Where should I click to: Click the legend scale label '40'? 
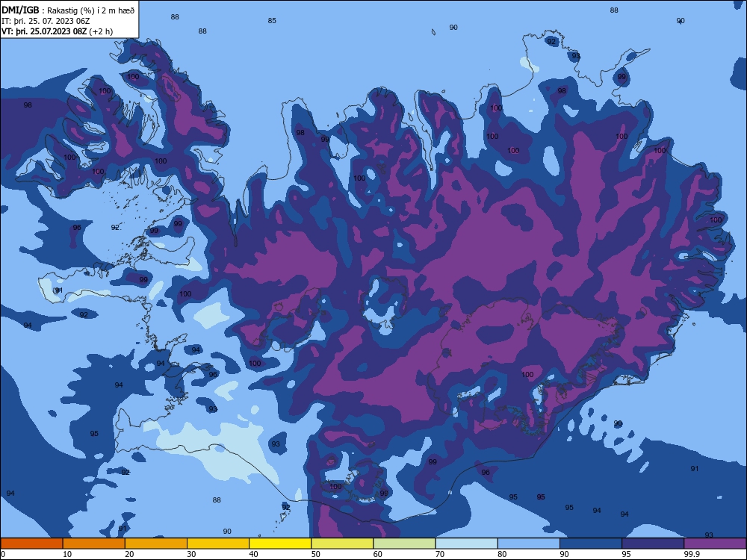[x=253, y=554]
